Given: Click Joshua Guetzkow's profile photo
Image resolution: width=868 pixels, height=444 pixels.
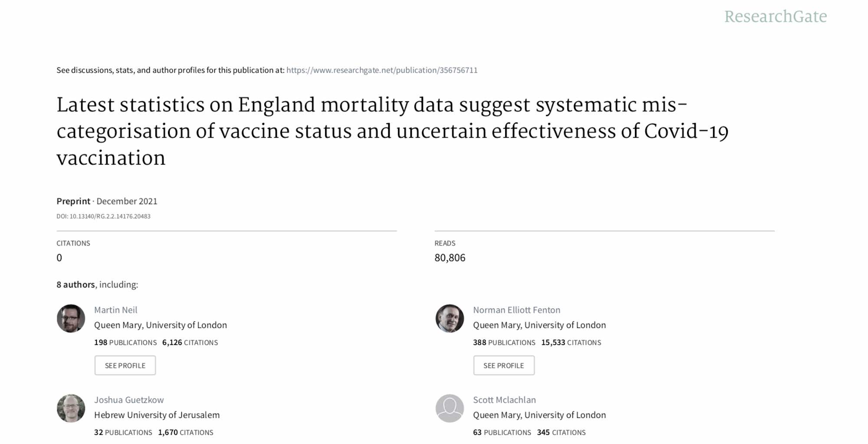Looking at the screenshot, I should 71,408.
